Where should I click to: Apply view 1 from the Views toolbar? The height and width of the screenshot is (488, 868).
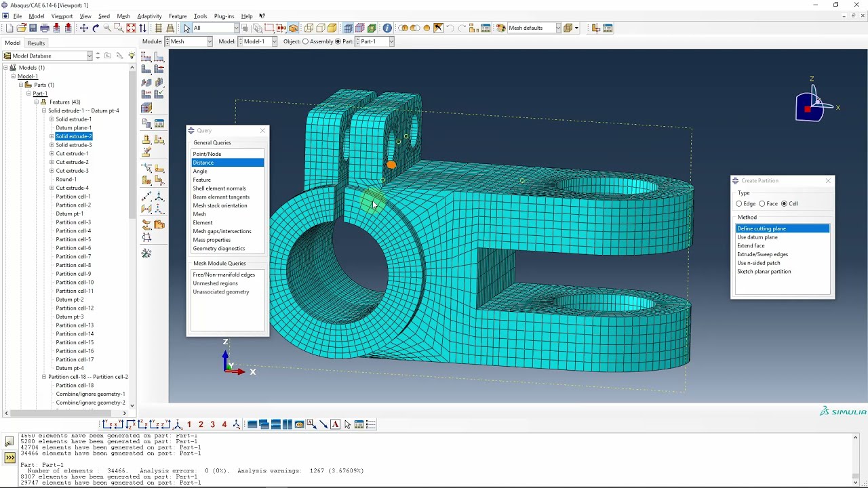tap(189, 424)
